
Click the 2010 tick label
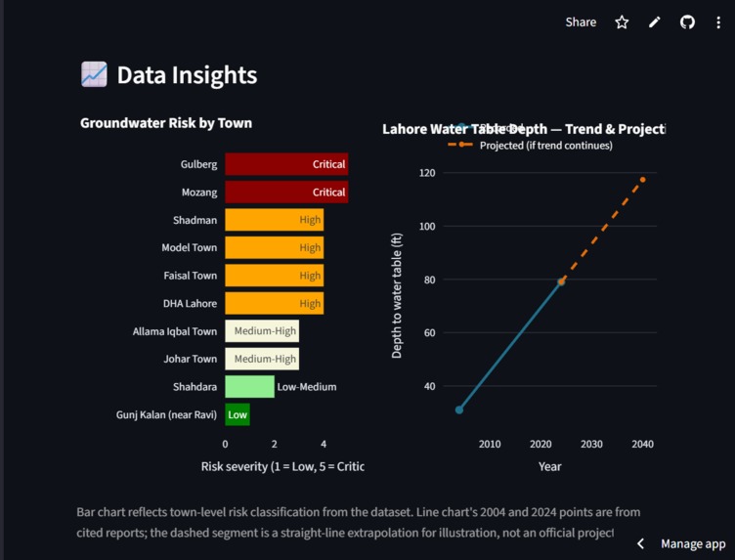490,445
